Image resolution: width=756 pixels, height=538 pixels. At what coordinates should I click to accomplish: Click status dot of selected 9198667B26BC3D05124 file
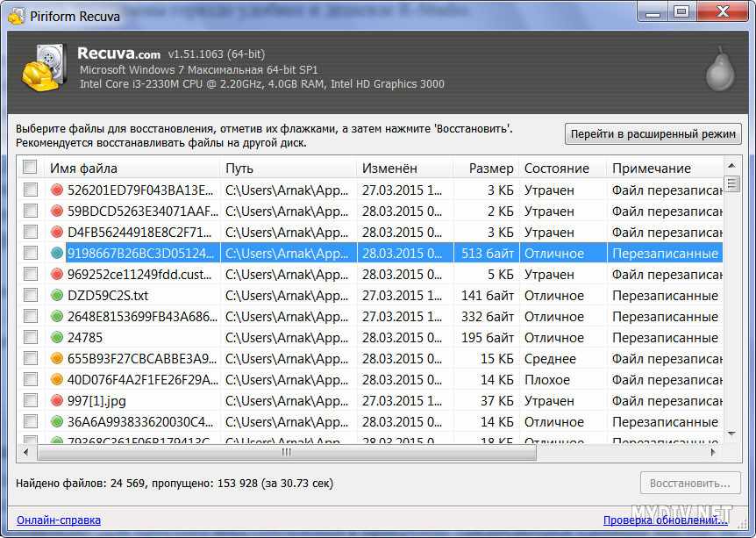point(57,254)
